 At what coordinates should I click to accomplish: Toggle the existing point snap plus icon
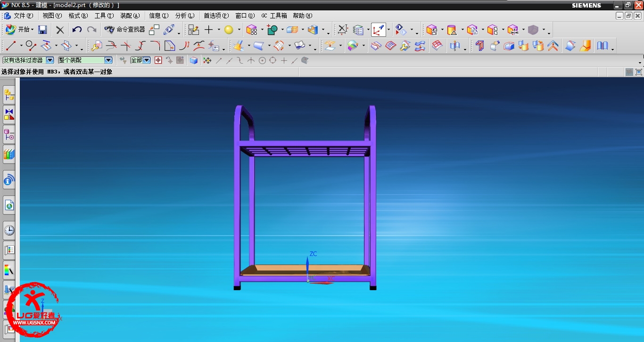click(x=284, y=60)
